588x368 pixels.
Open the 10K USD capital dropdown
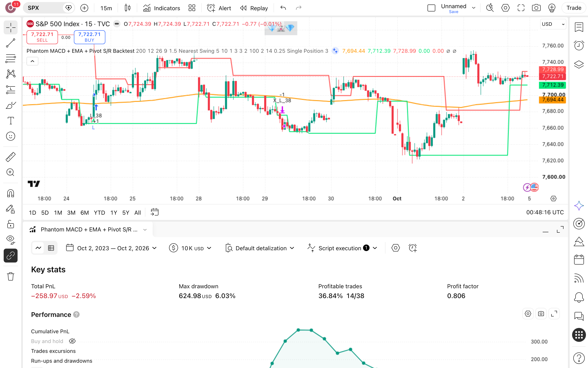(190, 248)
